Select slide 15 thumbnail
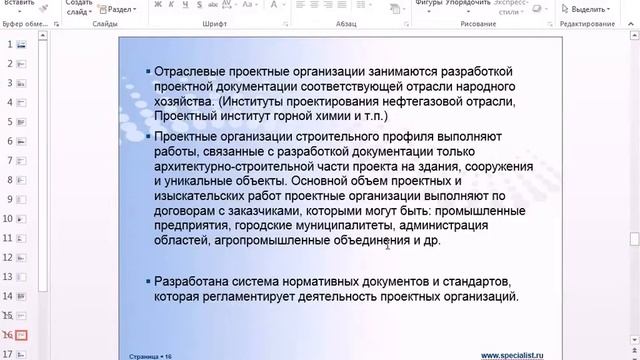 click(21, 316)
